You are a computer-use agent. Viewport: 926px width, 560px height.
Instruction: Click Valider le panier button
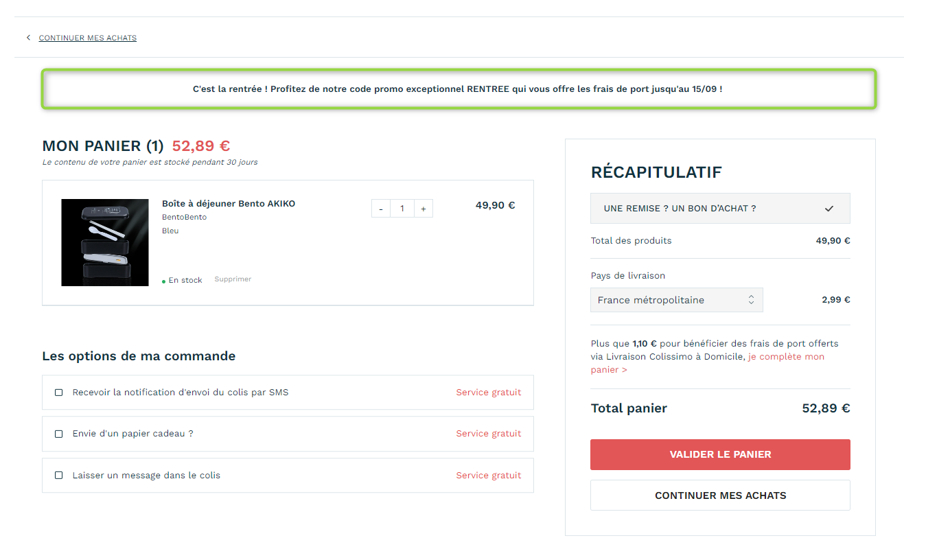(x=720, y=454)
